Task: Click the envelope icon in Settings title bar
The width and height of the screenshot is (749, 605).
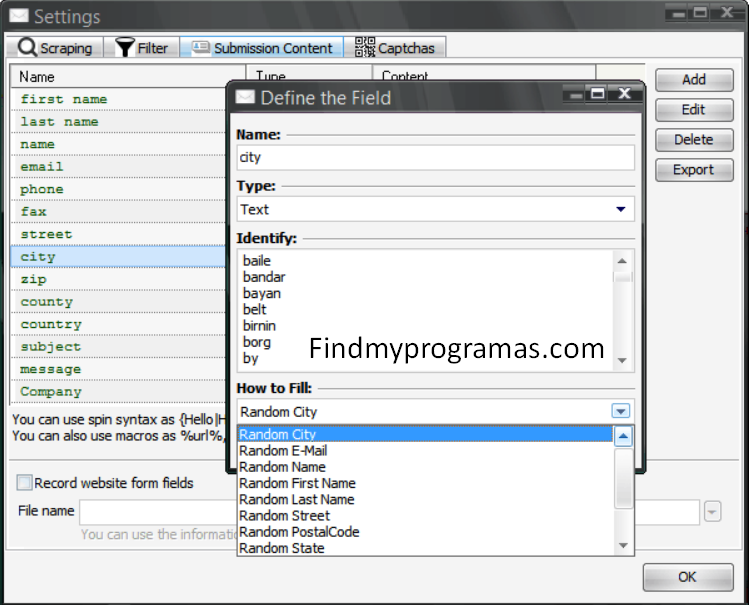Action: pyautogui.click(x=17, y=16)
